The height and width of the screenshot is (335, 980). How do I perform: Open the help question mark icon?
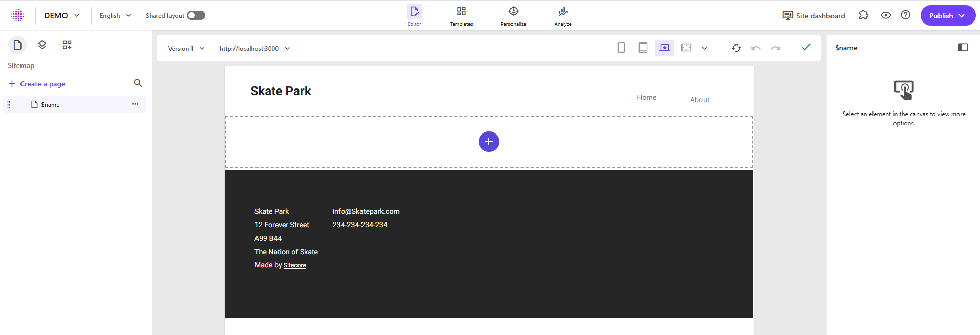tap(905, 15)
